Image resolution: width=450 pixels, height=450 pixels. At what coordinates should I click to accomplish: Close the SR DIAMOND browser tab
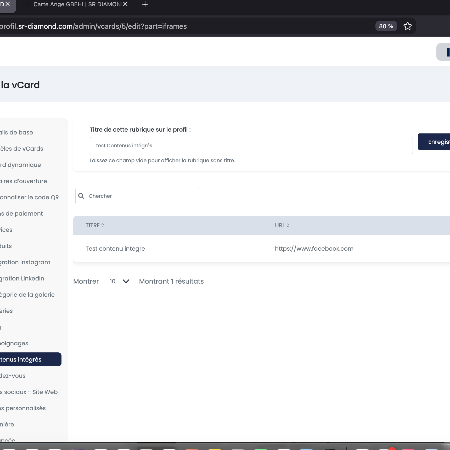(125, 4)
